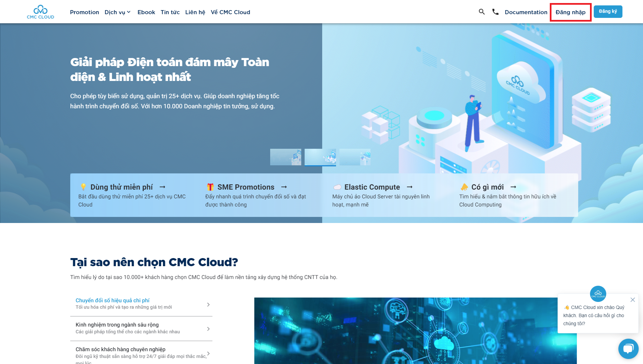Viewport: 643px width, 364px height.
Task: Click the chat greeting message text
Action: tap(594, 315)
